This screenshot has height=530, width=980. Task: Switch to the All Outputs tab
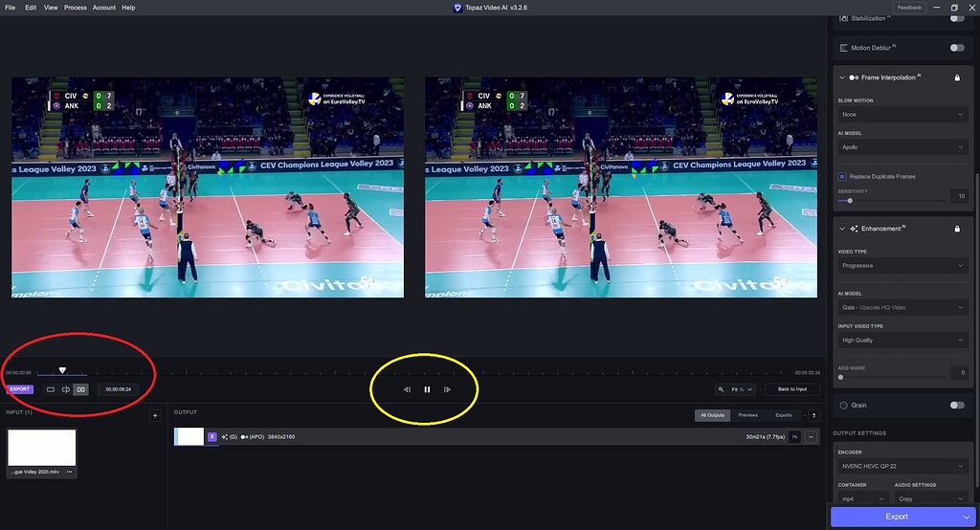[x=712, y=415]
